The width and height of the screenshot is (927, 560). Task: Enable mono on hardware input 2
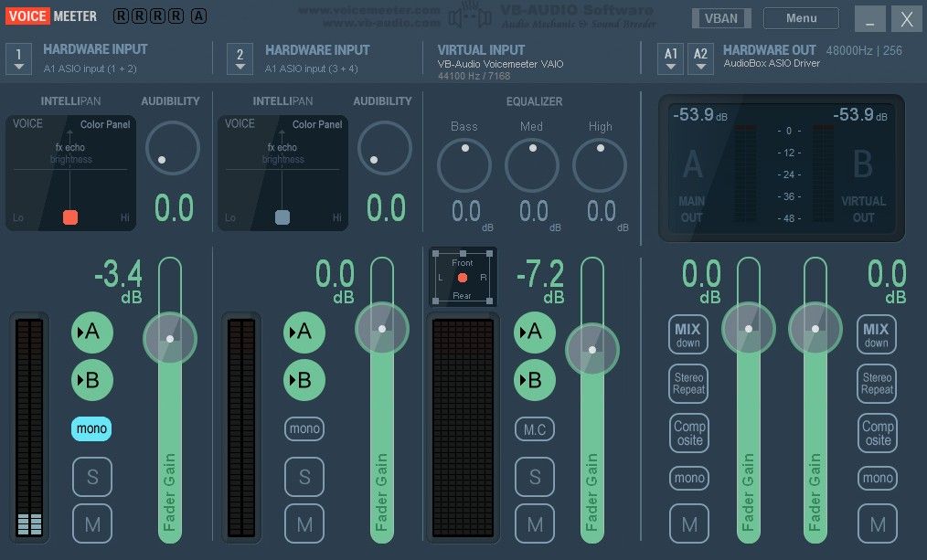[304, 428]
